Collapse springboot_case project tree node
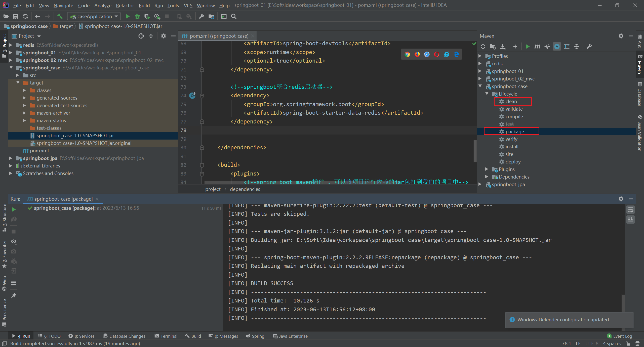The height and width of the screenshot is (347, 644). point(11,68)
